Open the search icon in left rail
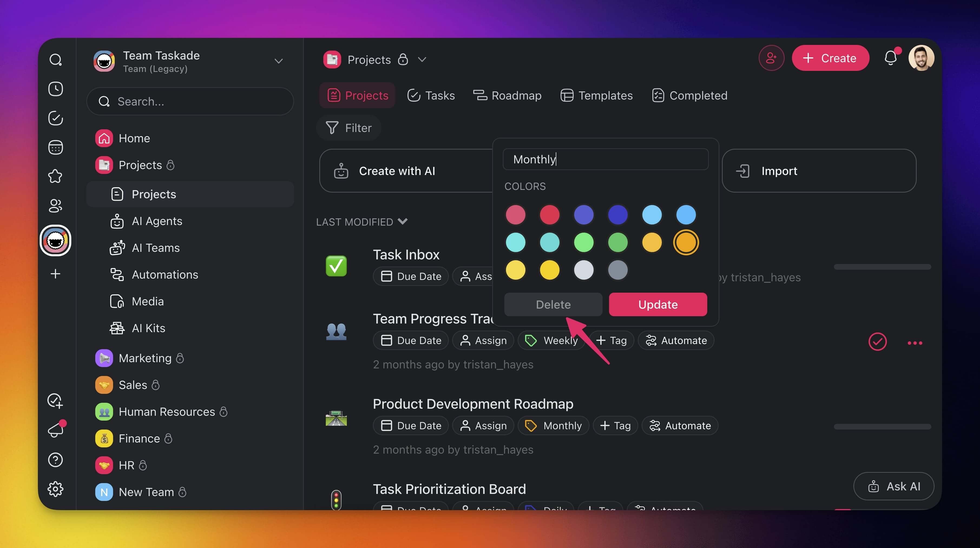The image size is (980, 548). [55, 60]
